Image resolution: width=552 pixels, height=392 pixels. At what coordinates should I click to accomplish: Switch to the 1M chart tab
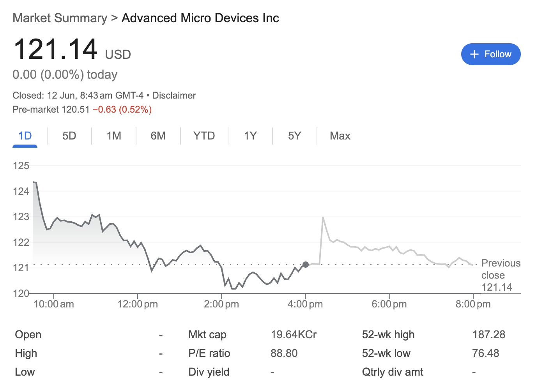pyautogui.click(x=114, y=136)
